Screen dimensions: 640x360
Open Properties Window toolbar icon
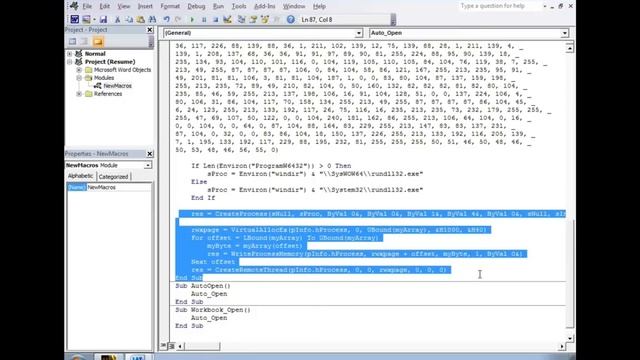[x=253, y=19]
